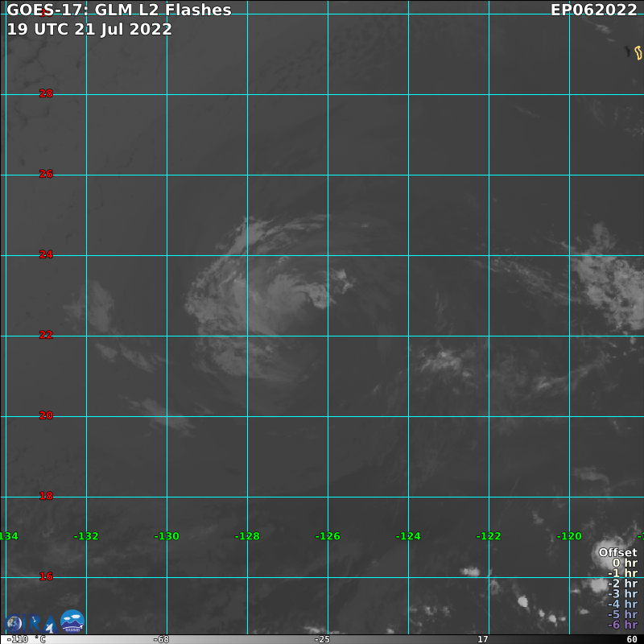Click the colorbar label '-68'

pyautogui.click(x=162, y=639)
